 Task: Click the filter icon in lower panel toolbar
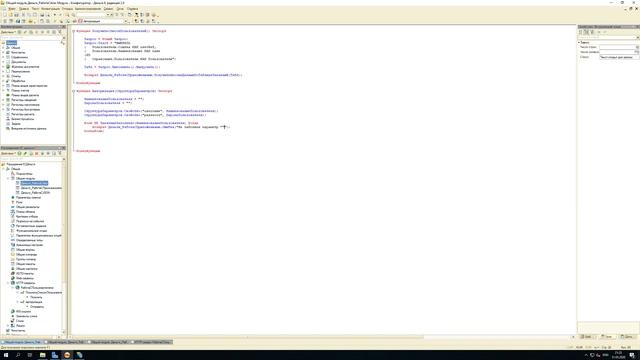(60, 153)
